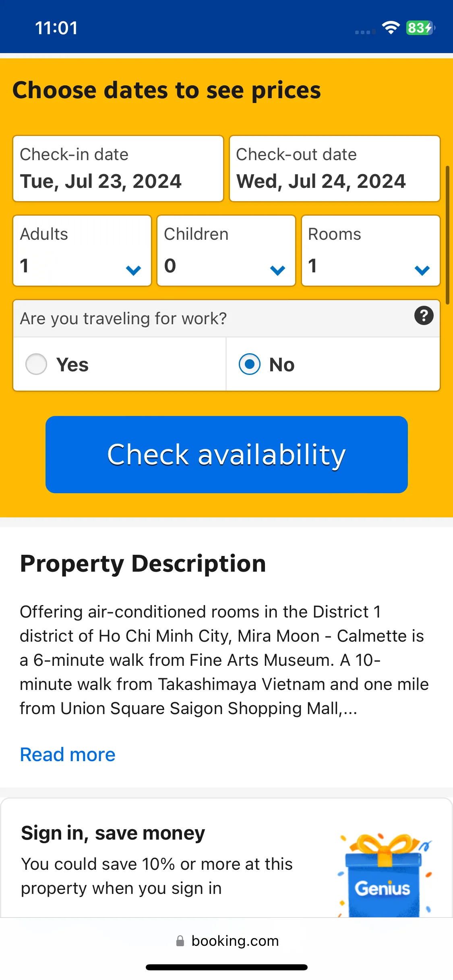This screenshot has height=980, width=453.
Task: Tap the Sign in, save money card
Action: 226,858
